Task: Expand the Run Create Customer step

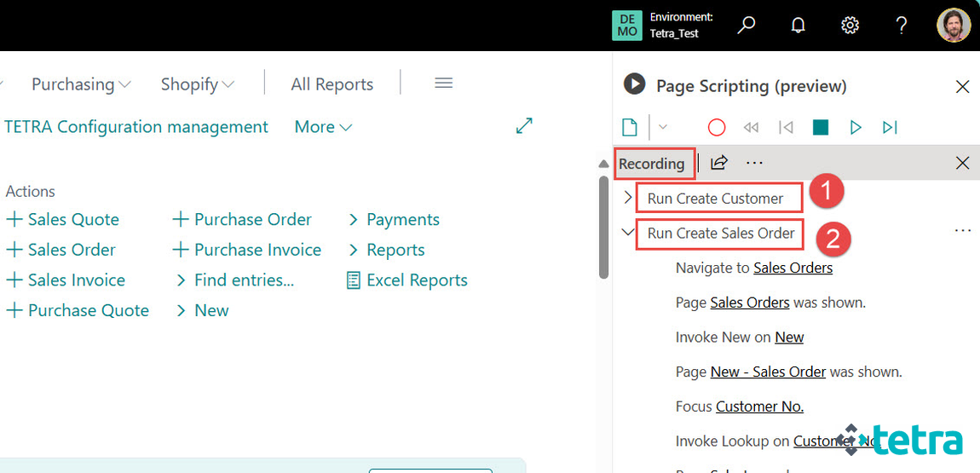Action: tap(628, 198)
